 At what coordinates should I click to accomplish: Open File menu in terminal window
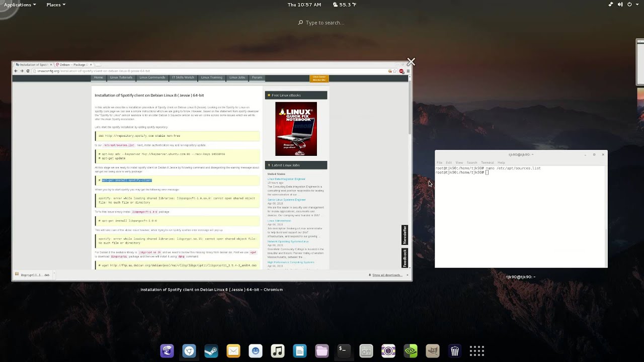tap(439, 162)
